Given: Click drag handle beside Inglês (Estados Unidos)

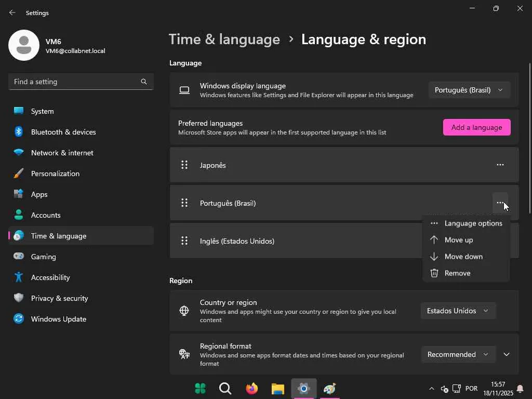Looking at the screenshot, I should [x=184, y=241].
